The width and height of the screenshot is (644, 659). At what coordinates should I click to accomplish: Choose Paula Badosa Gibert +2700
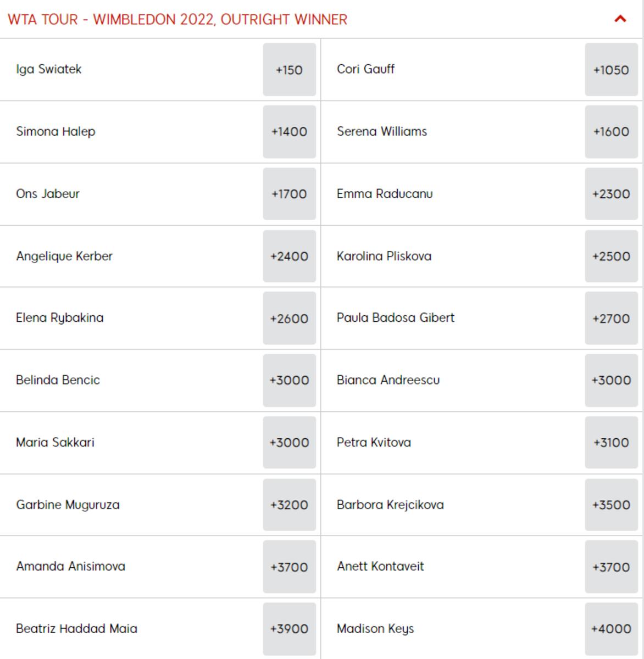coord(611,319)
